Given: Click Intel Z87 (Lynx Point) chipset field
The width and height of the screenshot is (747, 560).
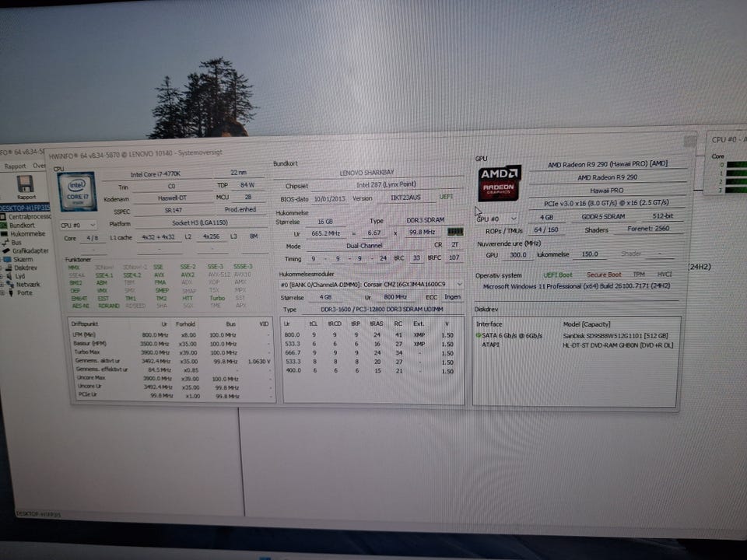Looking at the screenshot, I should click(x=386, y=184).
